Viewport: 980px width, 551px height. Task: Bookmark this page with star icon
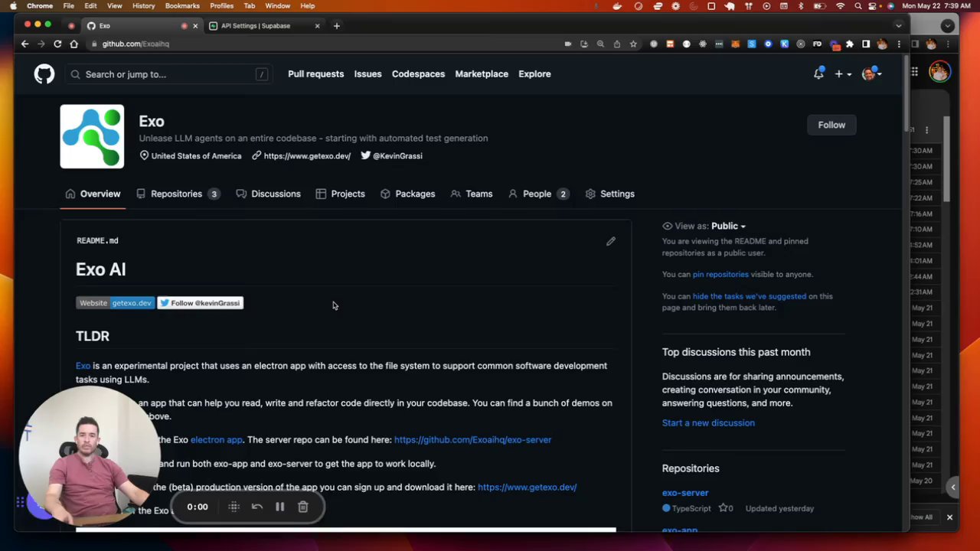click(633, 44)
